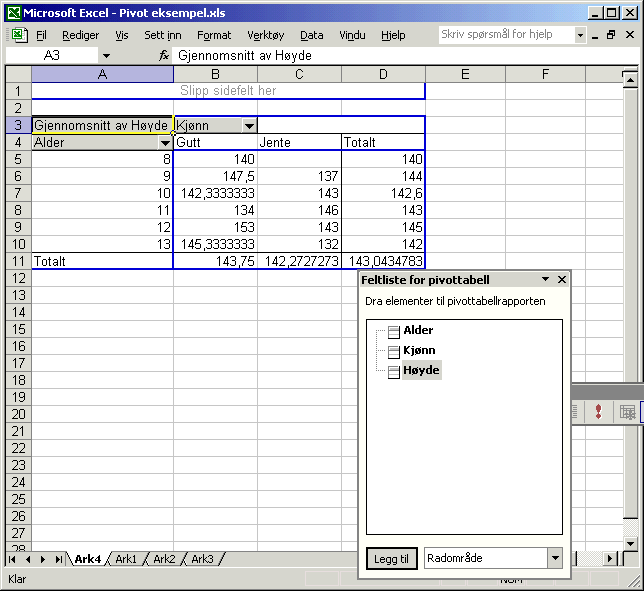Open the Data menu
The height and width of the screenshot is (591, 644).
click(x=311, y=35)
